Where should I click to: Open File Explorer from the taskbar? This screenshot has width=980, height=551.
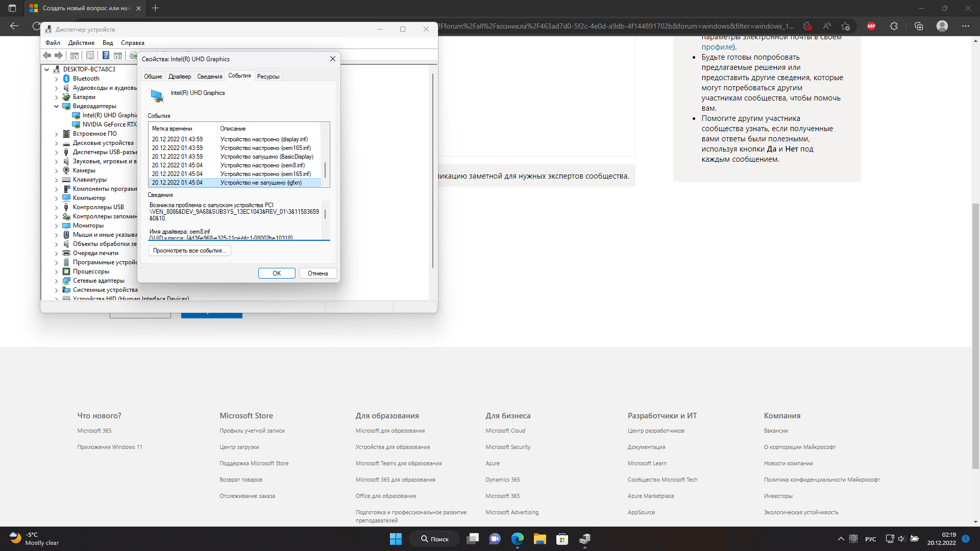pos(540,539)
